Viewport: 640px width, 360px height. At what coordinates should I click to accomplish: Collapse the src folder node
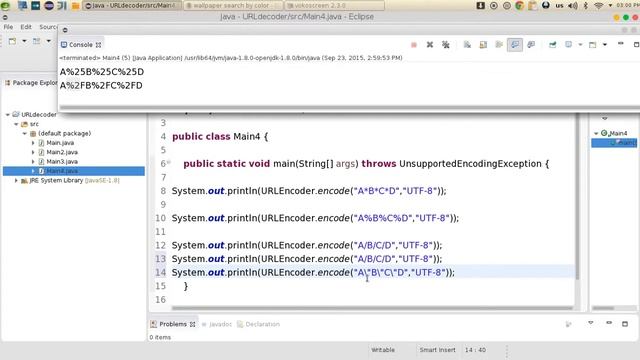[16, 124]
